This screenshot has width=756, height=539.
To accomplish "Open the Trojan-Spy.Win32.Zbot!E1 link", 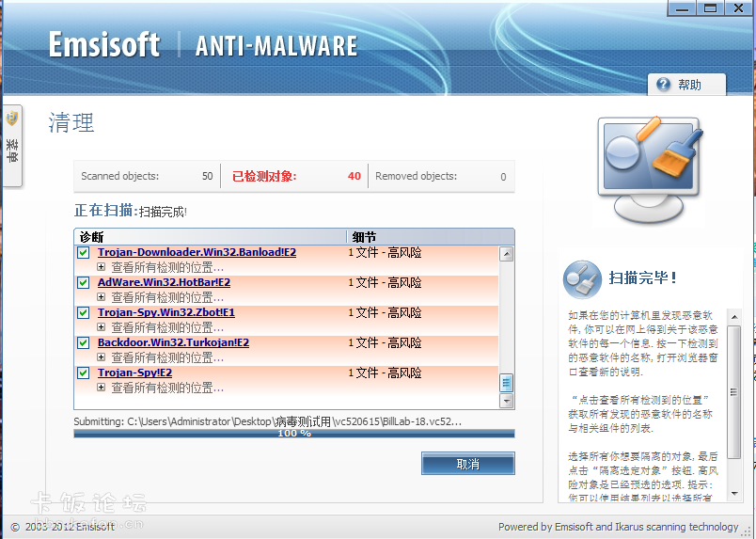I will [x=166, y=312].
